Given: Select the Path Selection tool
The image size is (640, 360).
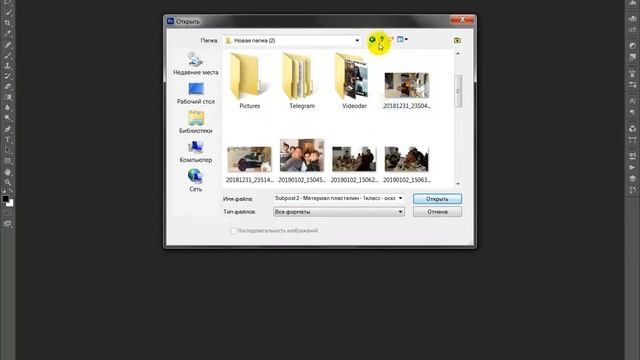Looking at the screenshot, I should pos(7,150).
